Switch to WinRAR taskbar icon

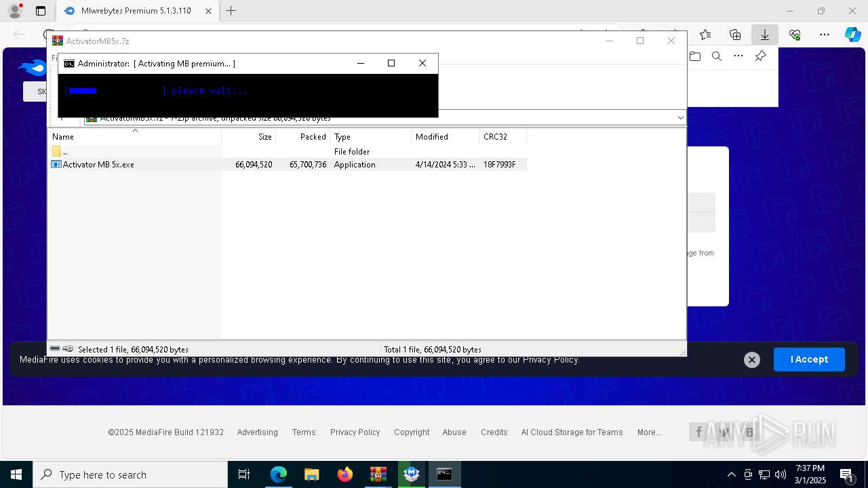378,474
